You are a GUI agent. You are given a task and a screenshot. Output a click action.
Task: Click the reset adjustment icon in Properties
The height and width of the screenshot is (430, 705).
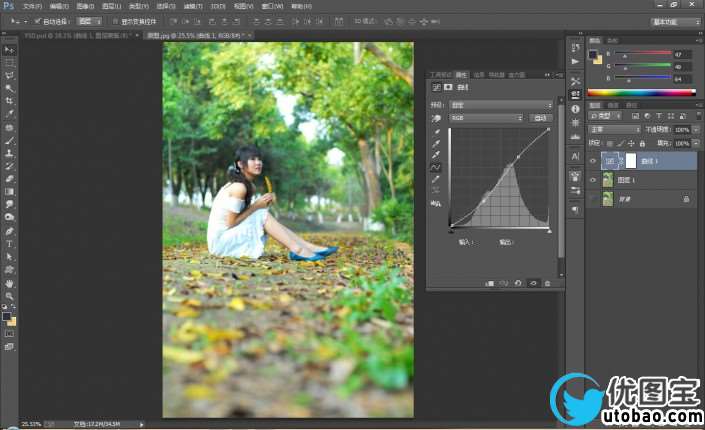click(x=518, y=283)
